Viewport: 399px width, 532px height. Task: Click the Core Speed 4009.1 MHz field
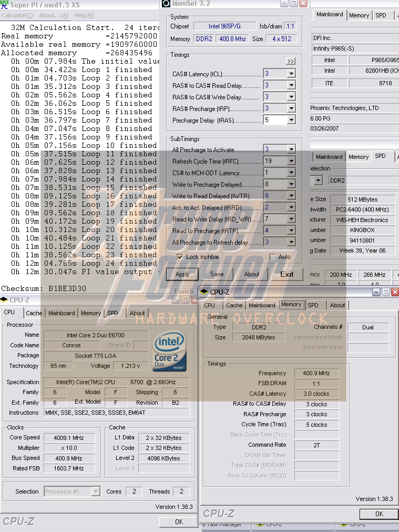pyautogui.click(x=69, y=438)
